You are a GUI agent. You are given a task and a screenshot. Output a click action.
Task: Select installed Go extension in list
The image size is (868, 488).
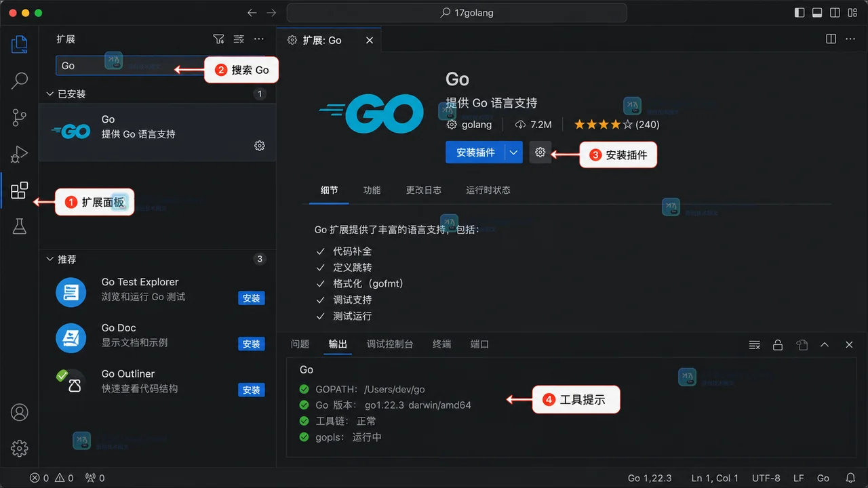(x=157, y=132)
